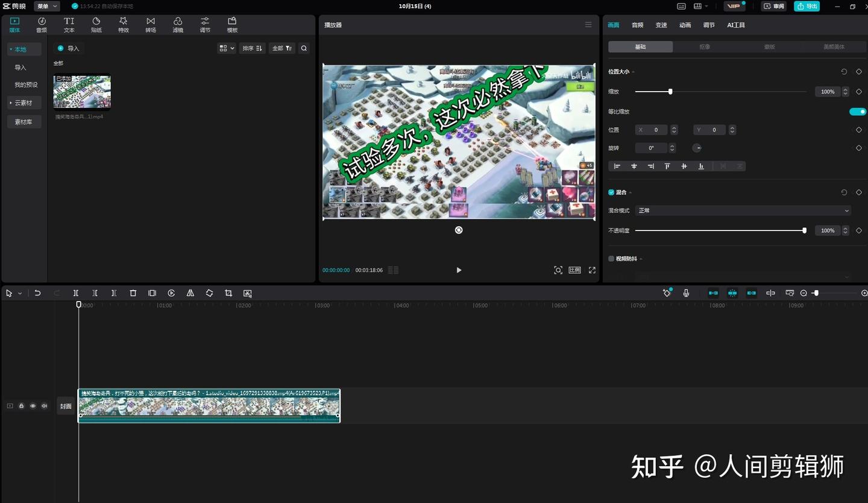Click delete-left trim tool
Screen dimensions: 868x503
click(95, 293)
